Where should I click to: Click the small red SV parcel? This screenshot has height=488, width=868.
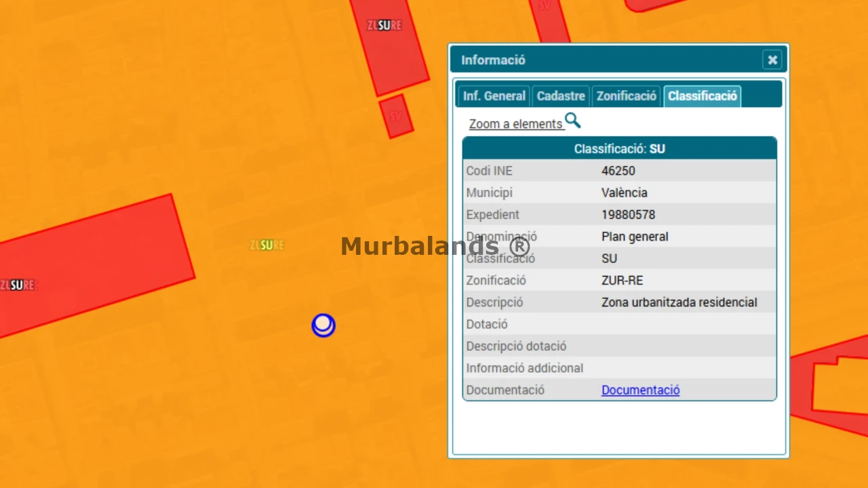tap(396, 116)
